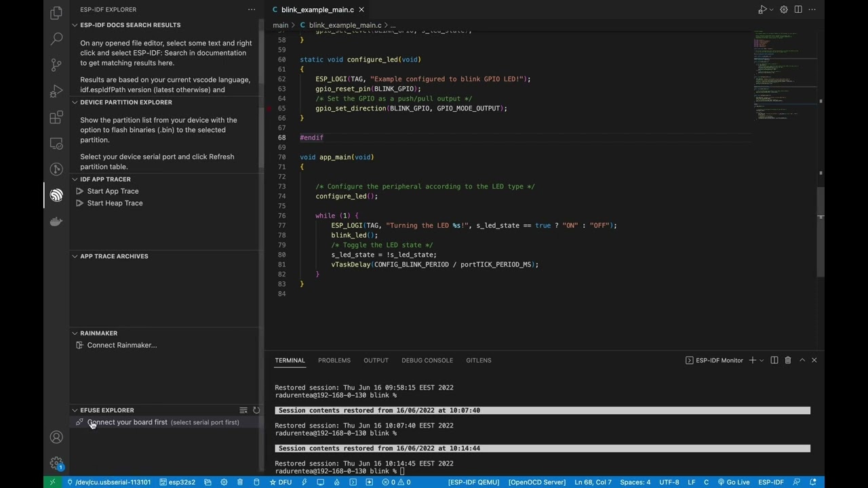This screenshot has width=868, height=488.
Task: Select the DFU flash method
Action: pos(281,482)
